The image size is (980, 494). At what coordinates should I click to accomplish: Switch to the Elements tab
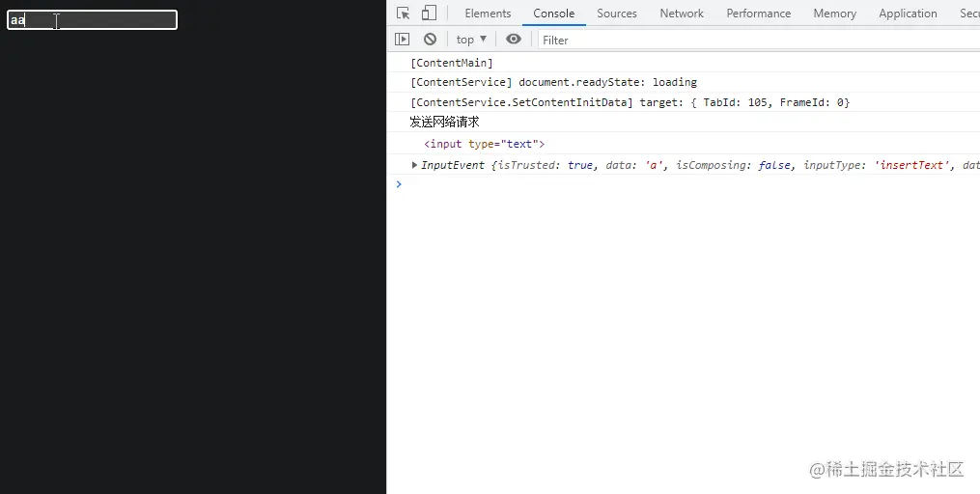tap(488, 14)
